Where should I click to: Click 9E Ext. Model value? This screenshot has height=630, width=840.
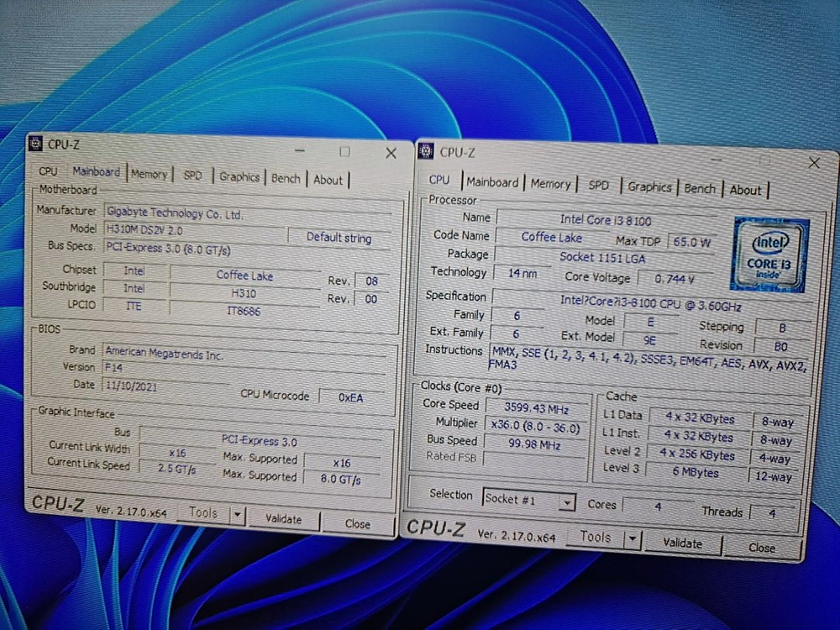[x=650, y=341]
